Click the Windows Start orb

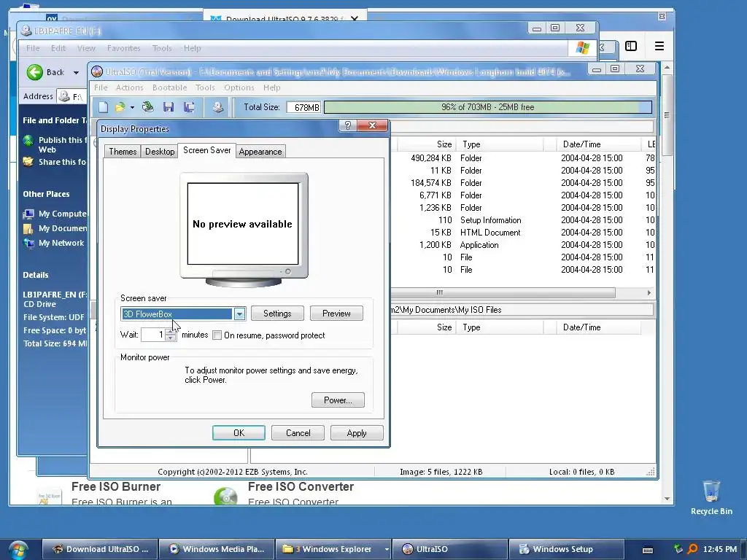coord(18,550)
